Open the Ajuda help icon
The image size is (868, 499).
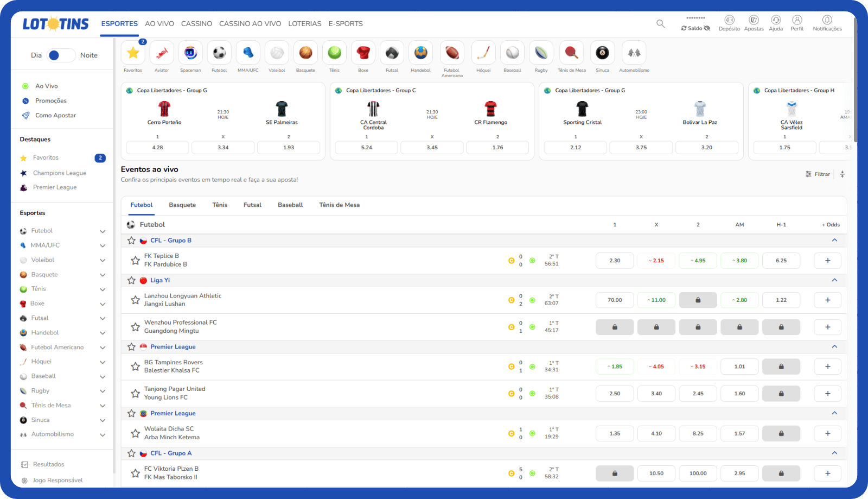click(x=776, y=20)
